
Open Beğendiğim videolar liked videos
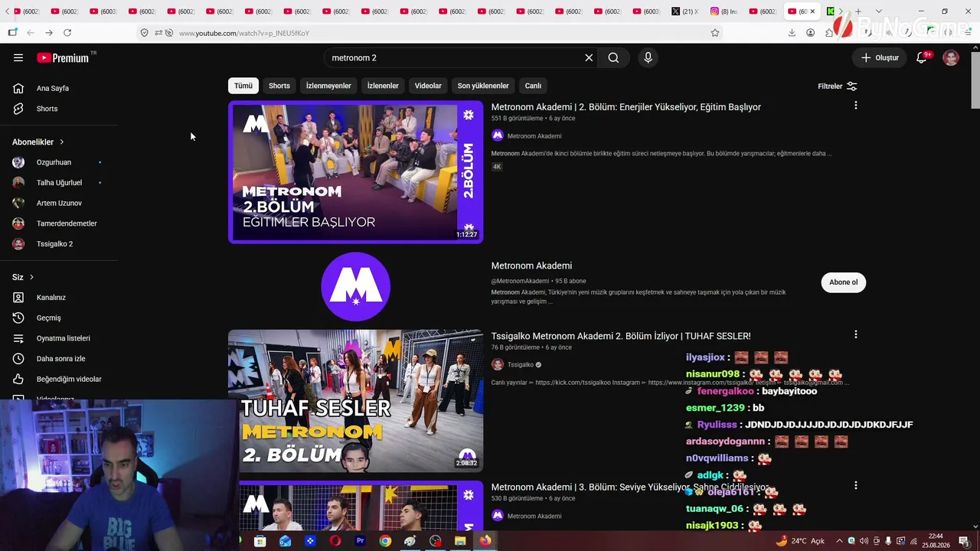click(x=69, y=379)
